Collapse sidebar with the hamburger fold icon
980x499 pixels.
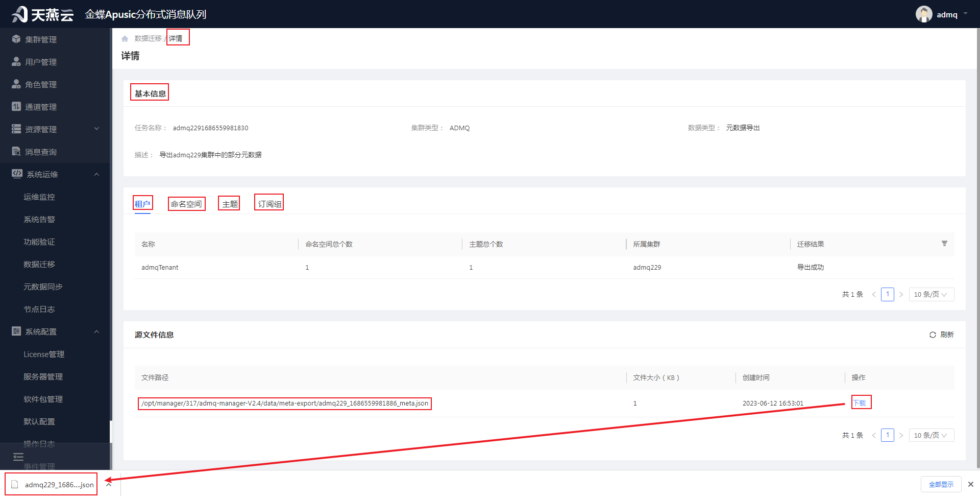pos(18,457)
